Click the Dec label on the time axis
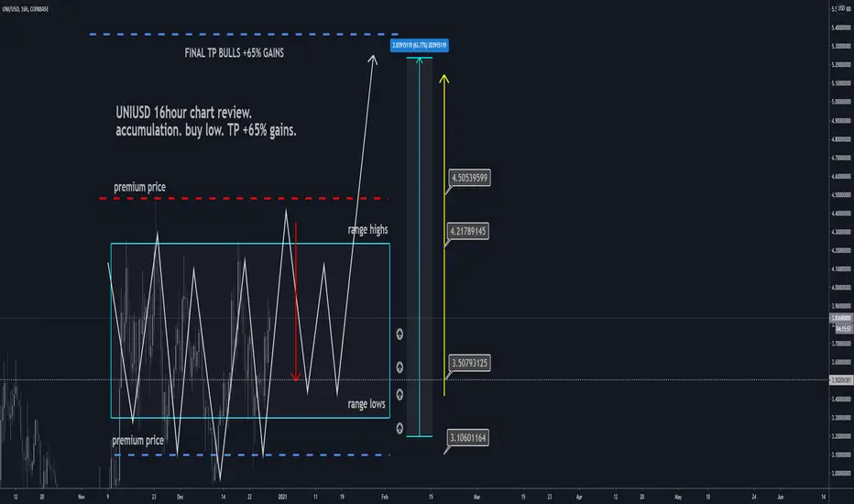The image size is (854, 504). (x=181, y=497)
